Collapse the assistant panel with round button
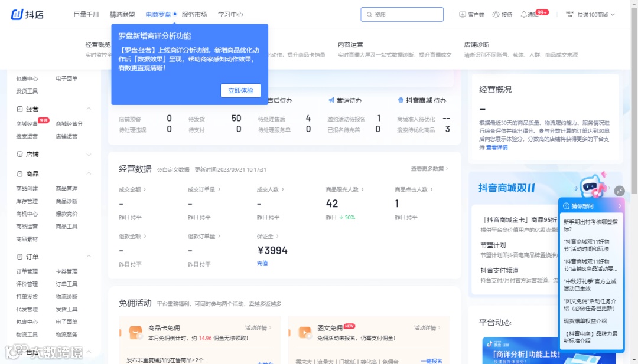The image size is (638, 364). point(619,191)
